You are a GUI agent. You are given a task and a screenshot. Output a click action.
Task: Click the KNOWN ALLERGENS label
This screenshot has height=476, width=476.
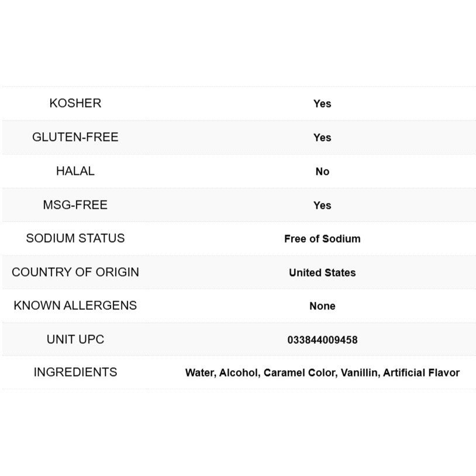coord(75,306)
